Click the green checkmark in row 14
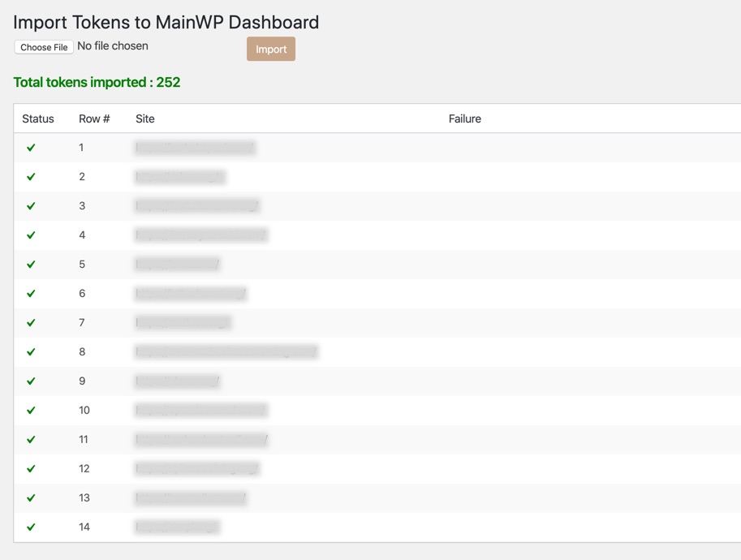The image size is (741, 560). pyautogui.click(x=31, y=527)
